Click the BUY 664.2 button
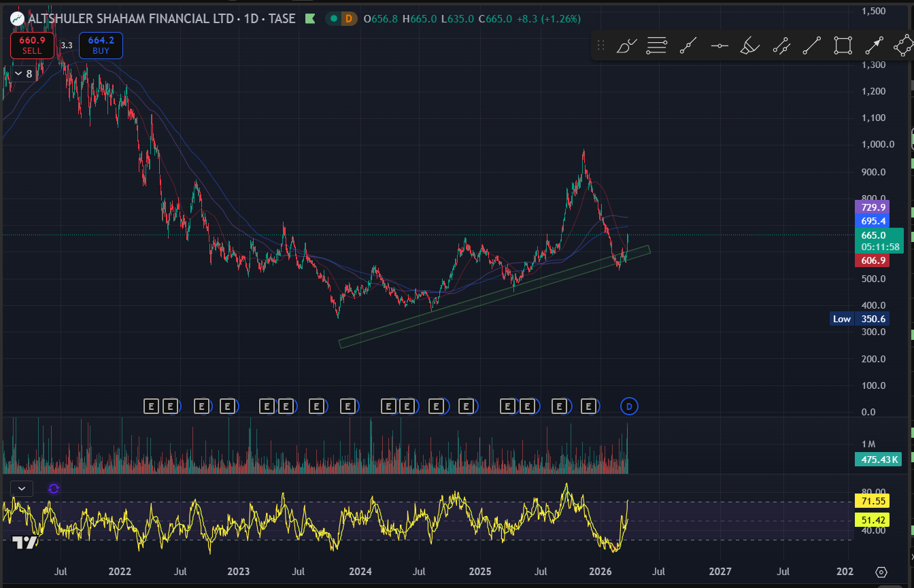Viewport: 914px width, 588px height. point(101,45)
